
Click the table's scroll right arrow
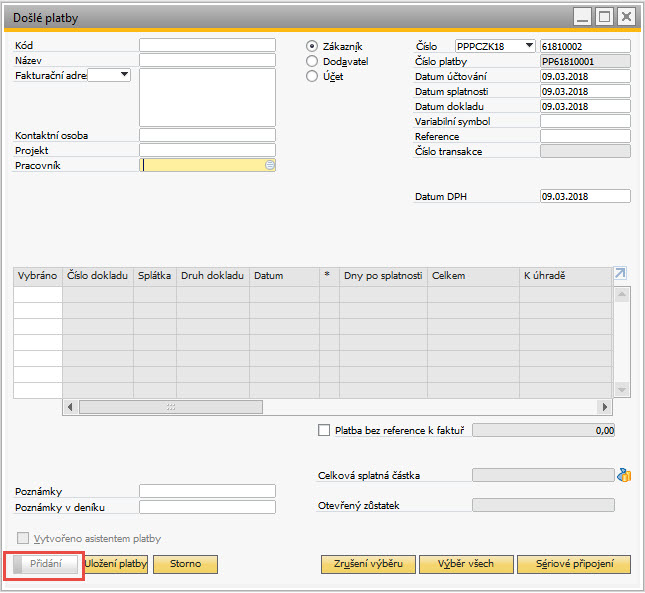(x=604, y=407)
